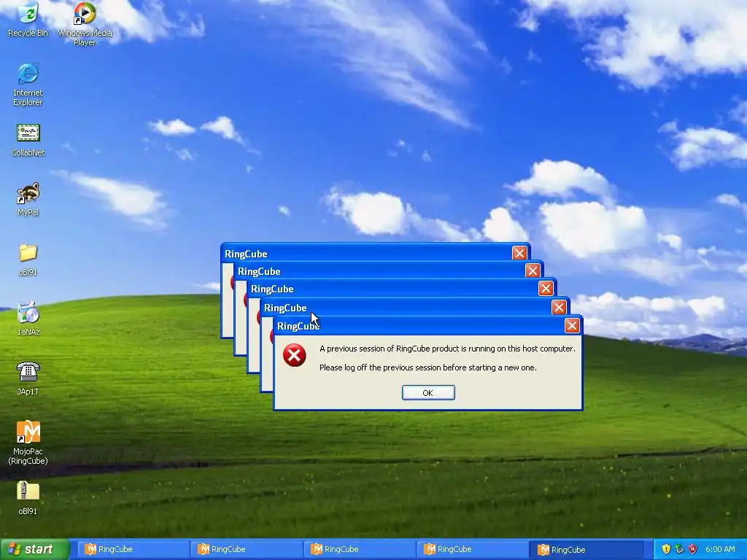
Task: Select the CollabNet desktop icon
Action: 28,139
